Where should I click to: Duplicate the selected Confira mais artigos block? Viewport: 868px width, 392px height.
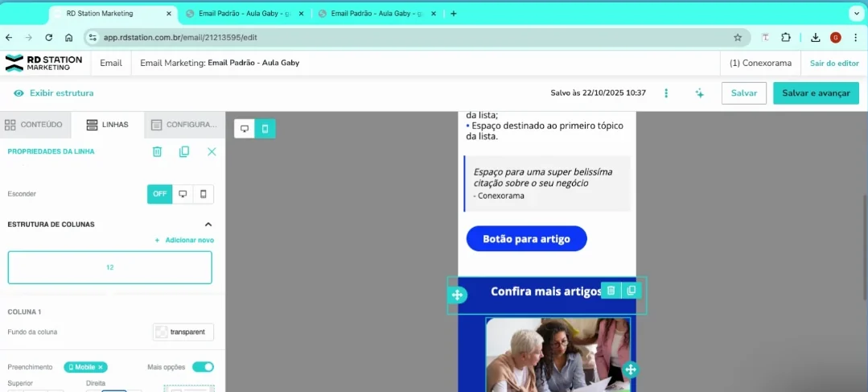631,291
